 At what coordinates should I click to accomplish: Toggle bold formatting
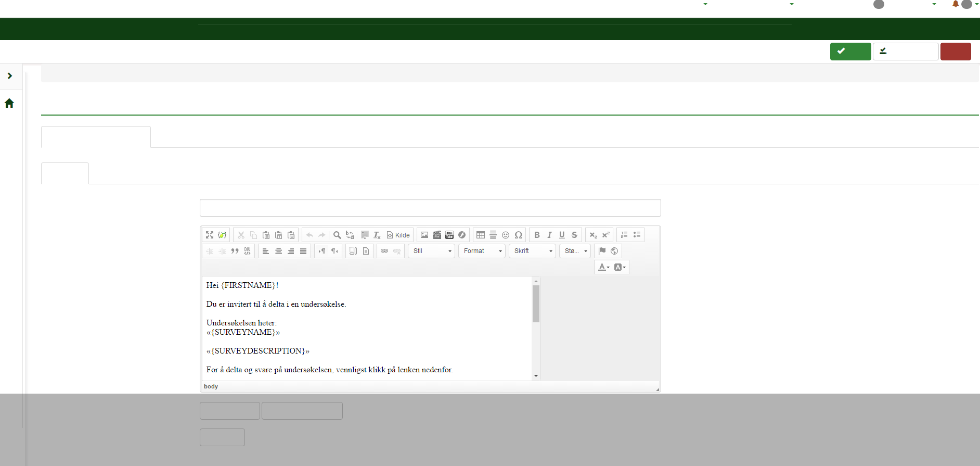click(537, 235)
